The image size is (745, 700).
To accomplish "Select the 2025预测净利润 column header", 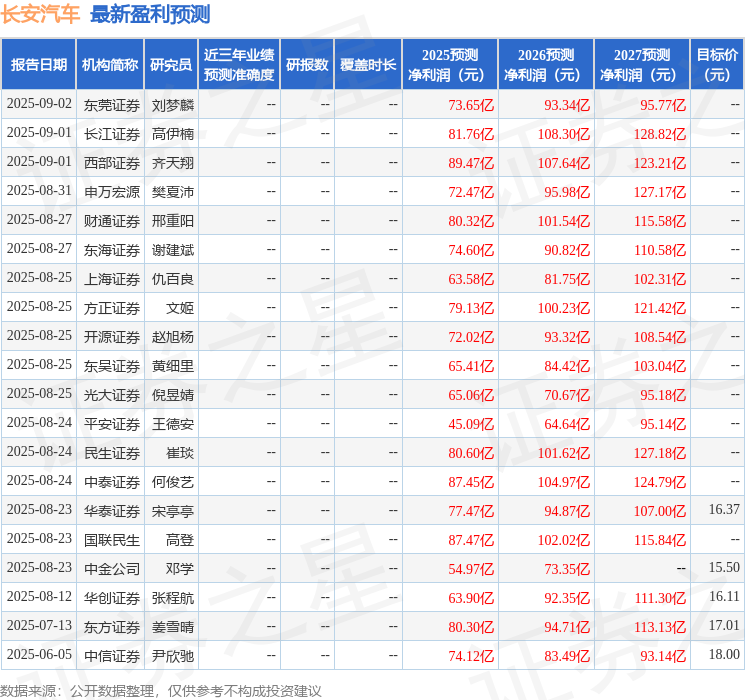I will 450,65.
